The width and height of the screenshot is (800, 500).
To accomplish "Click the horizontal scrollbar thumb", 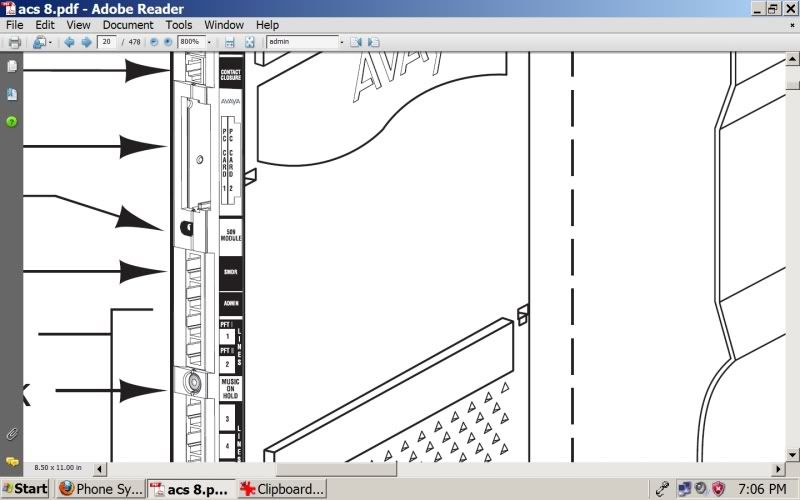I will (x=336, y=469).
